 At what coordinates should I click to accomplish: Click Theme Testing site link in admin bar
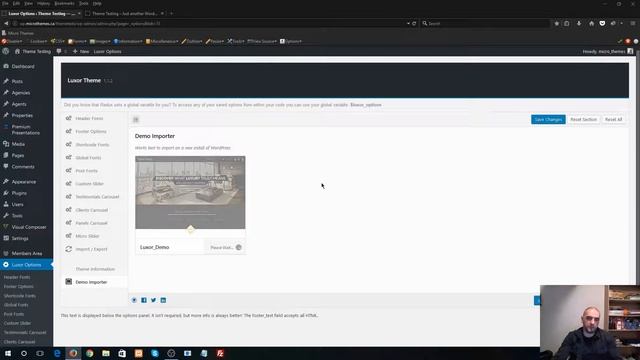[33, 51]
